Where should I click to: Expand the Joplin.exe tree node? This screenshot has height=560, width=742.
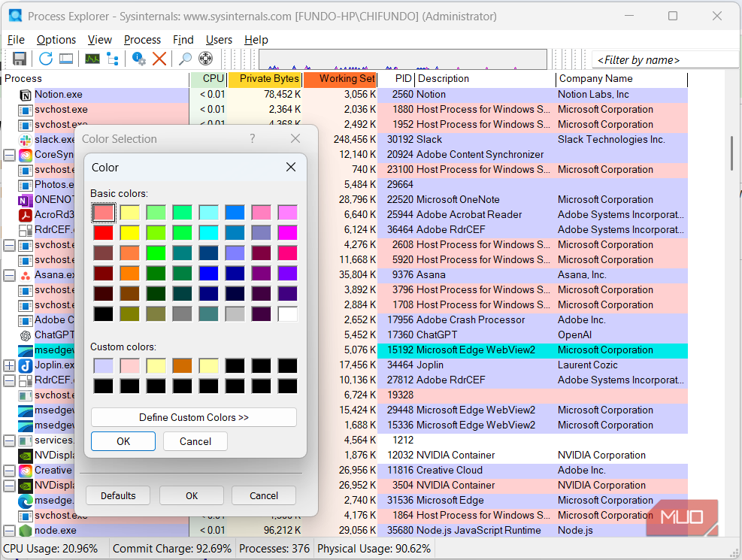(10, 365)
